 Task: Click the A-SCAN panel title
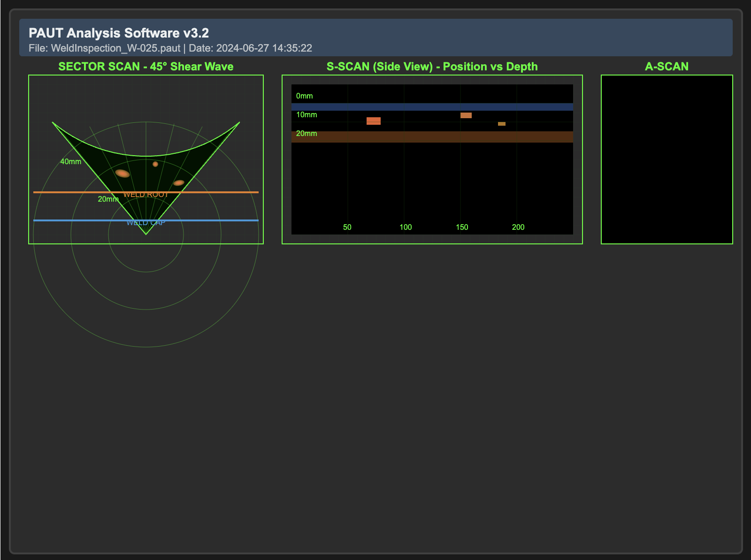(x=667, y=67)
